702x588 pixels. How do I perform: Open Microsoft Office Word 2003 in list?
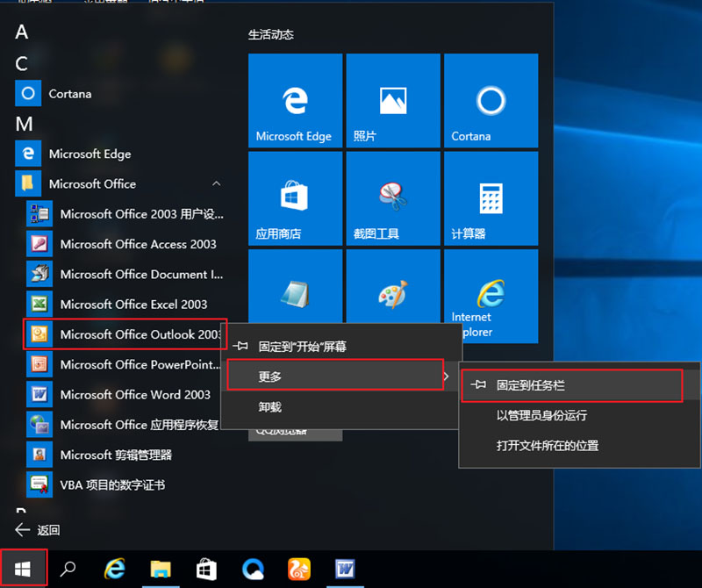click(x=124, y=395)
